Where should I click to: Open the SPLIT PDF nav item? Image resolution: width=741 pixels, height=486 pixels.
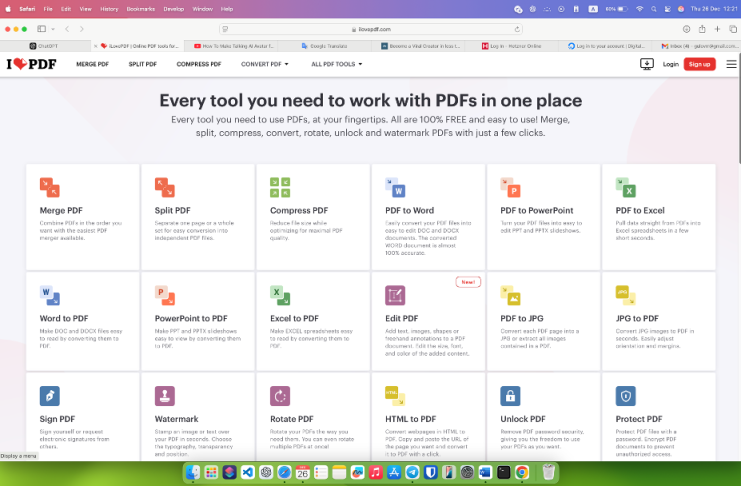point(142,64)
